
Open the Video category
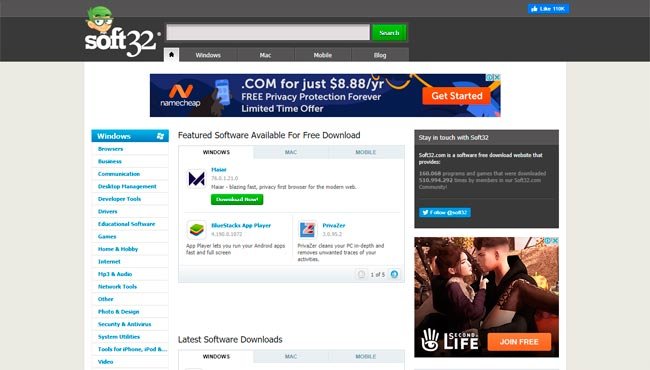[106, 362]
